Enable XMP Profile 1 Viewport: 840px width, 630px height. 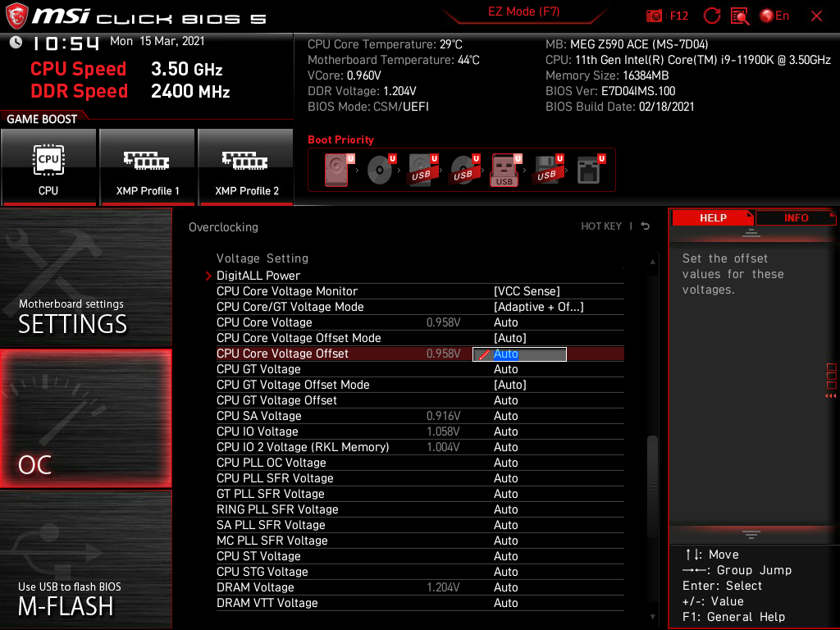point(148,167)
